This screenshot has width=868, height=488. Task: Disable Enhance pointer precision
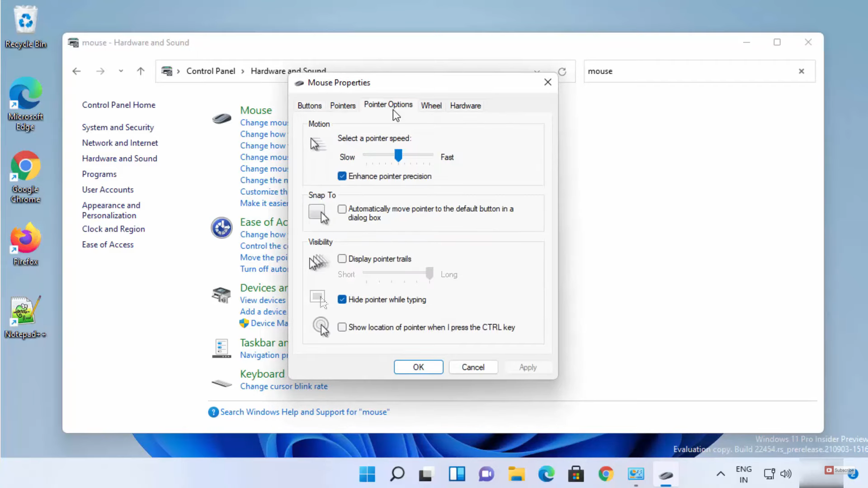[x=342, y=176]
